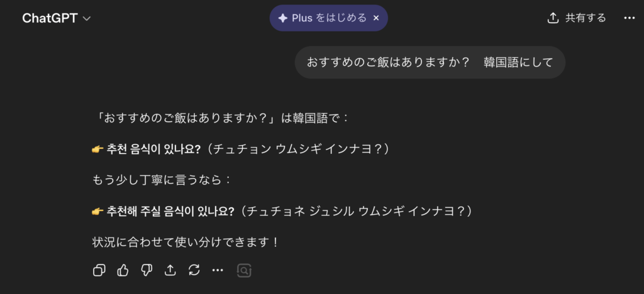Viewport: 644px width, 294px height.
Task: Open more actions ellipsis below the response
Action: point(218,270)
